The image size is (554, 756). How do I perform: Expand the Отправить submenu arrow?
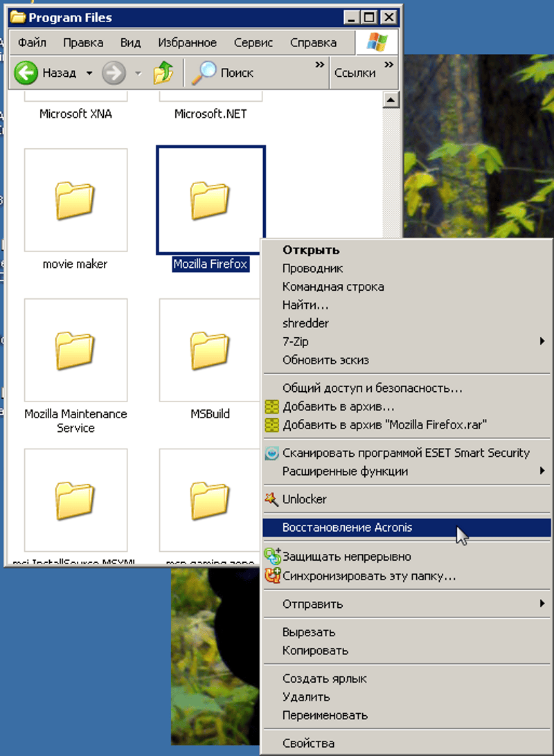(x=542, y=603)
